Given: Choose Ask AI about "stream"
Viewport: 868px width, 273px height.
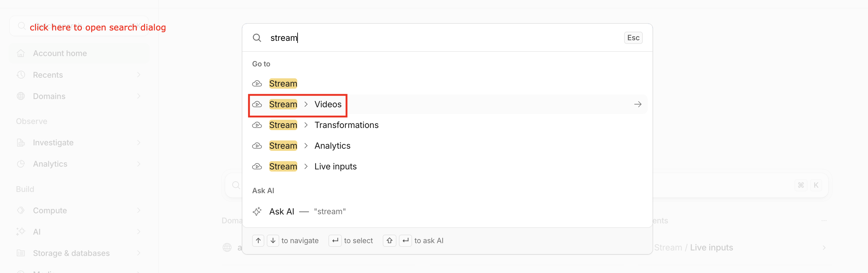Looking at the screenshot, I should point(447,211).
